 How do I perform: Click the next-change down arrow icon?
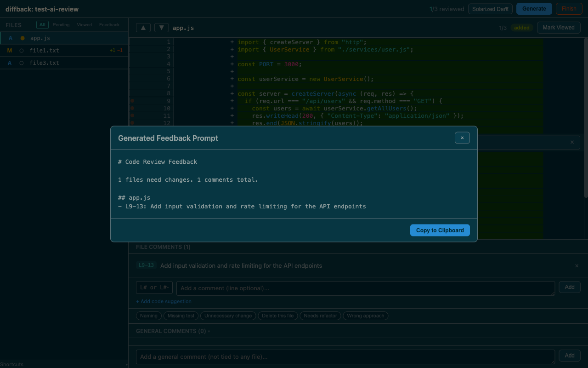[x=161, y=28]
